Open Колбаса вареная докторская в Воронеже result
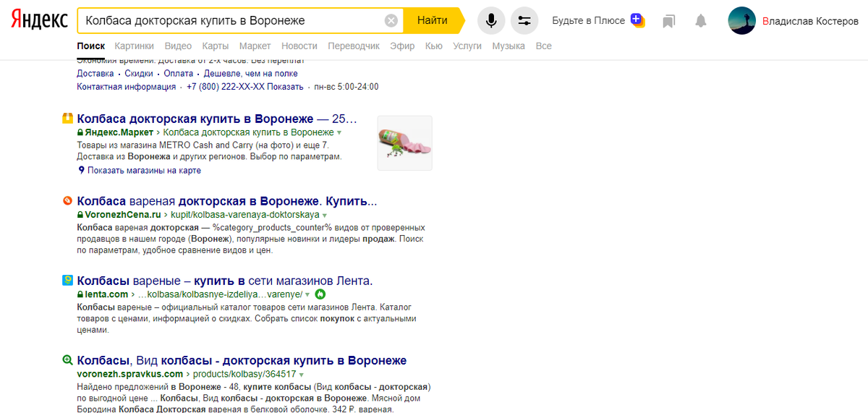This screenshot has height=413, width=868. pyautogui.click(x=227, y=201)
